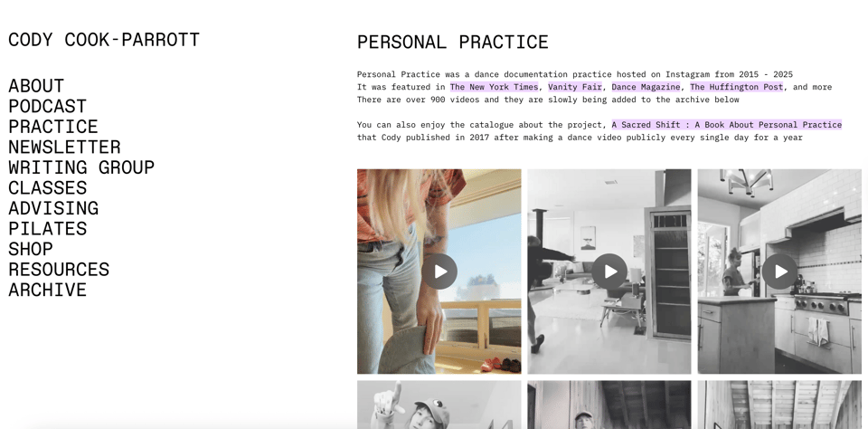Click the Cody Cook-Parrott site title
This screenshot has height=429, width=868.
[x=104, y=40]
